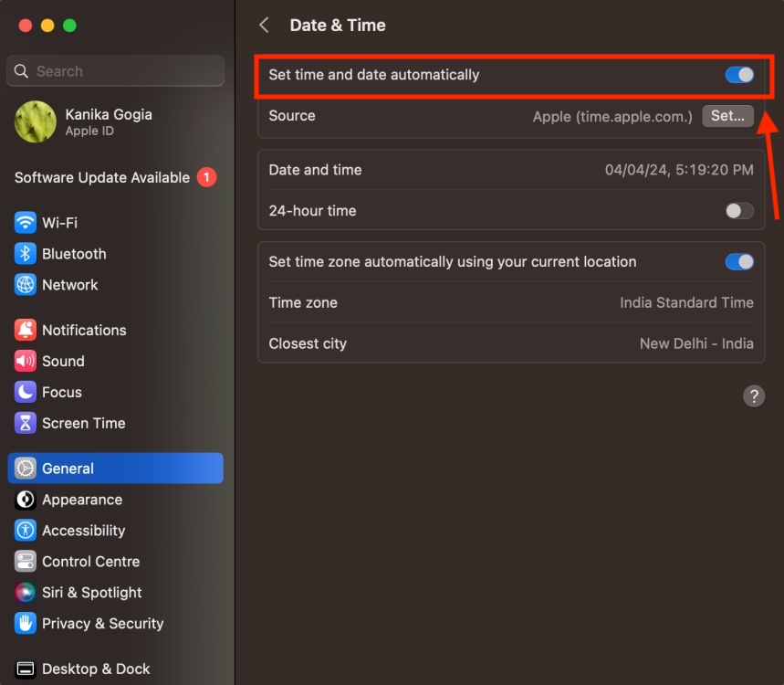The height and width of the screenshot is (685, 784).
Task: Select the Siri & Spotlight icon
Action: [x=26, y=593]
